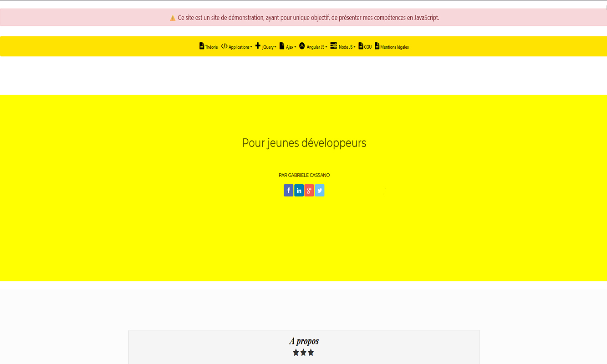
Task: Open the Facebook share icon
Action: pyautogui.click(x=288, y=190)
